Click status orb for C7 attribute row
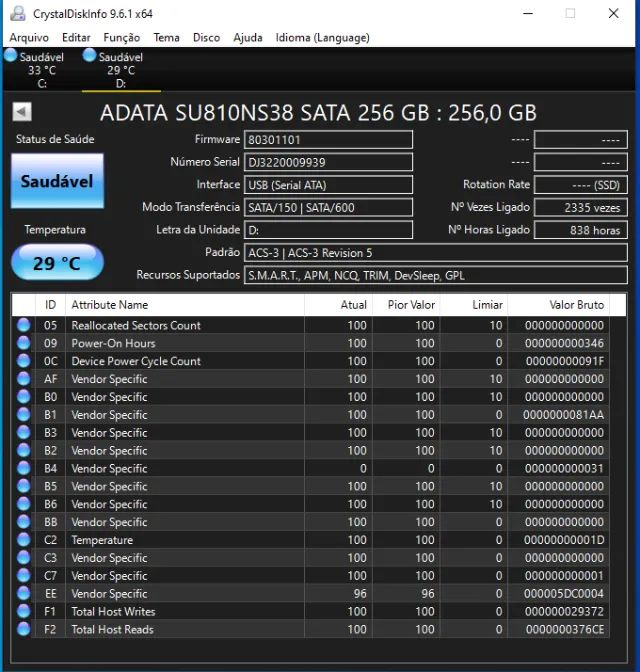Screen dimensions: 640x672 tap(24, 575)
